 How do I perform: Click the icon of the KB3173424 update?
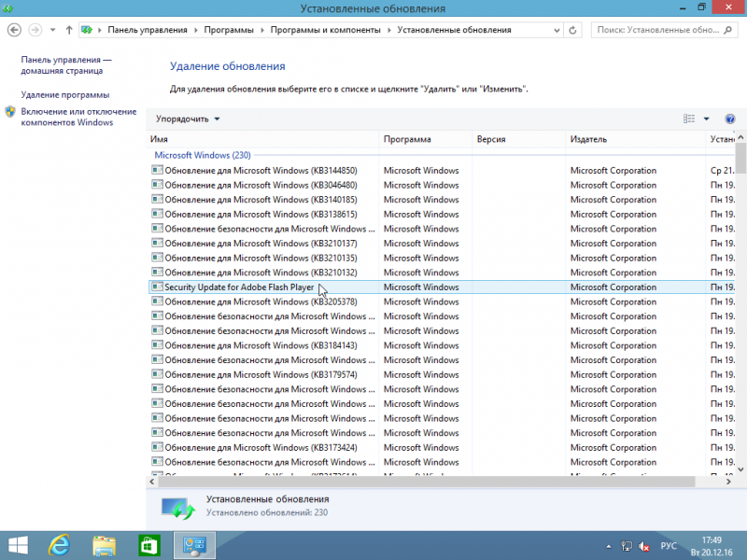[157, 447]
